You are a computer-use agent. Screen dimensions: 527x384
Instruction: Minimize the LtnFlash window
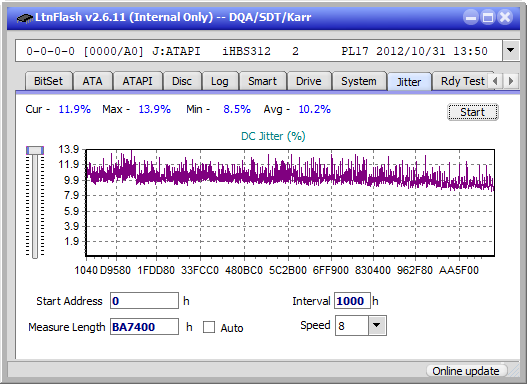pyautogui.click(x=471, y=17)
